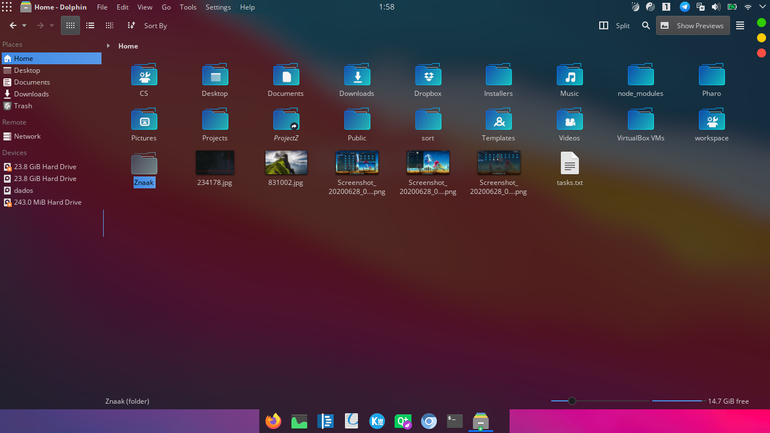Adjust the icon zoom slider handle
Viewport: 770px width, 433px height.
(572, 401)
